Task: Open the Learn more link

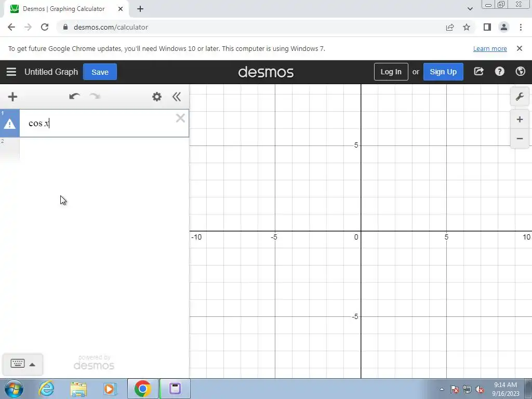Action: (490, 48)
